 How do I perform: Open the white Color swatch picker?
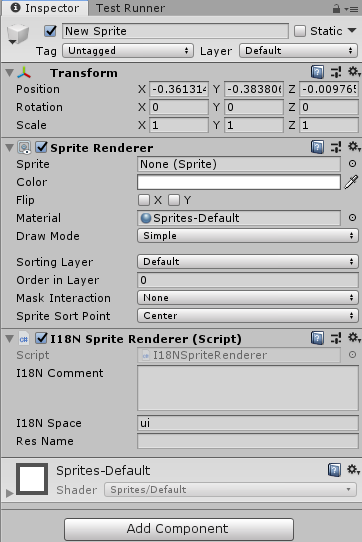point(239,182)
